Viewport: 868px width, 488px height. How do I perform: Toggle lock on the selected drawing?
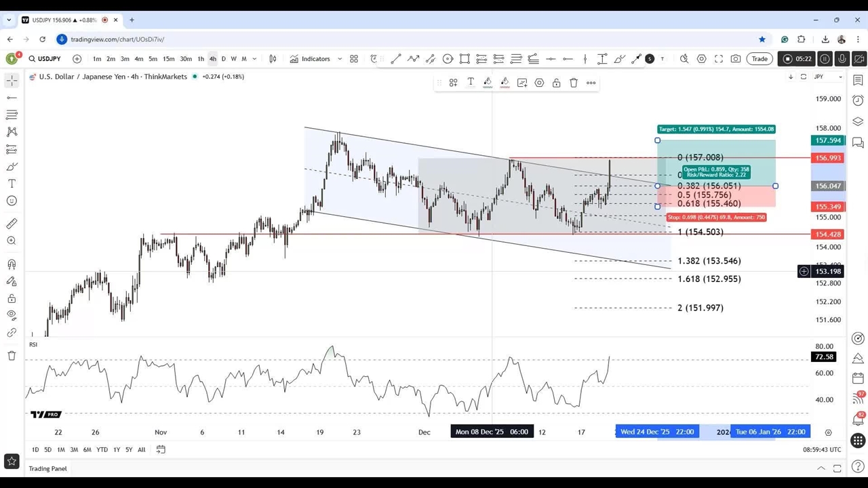(556, 83)
